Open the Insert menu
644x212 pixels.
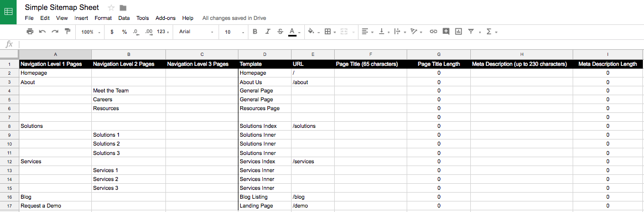[81, 18]
